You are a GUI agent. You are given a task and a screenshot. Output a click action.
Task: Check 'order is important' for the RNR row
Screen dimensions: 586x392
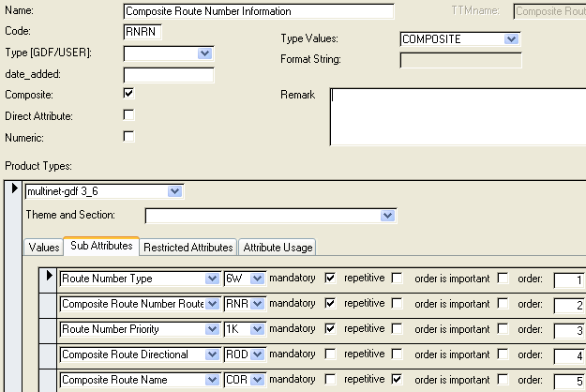503,303
